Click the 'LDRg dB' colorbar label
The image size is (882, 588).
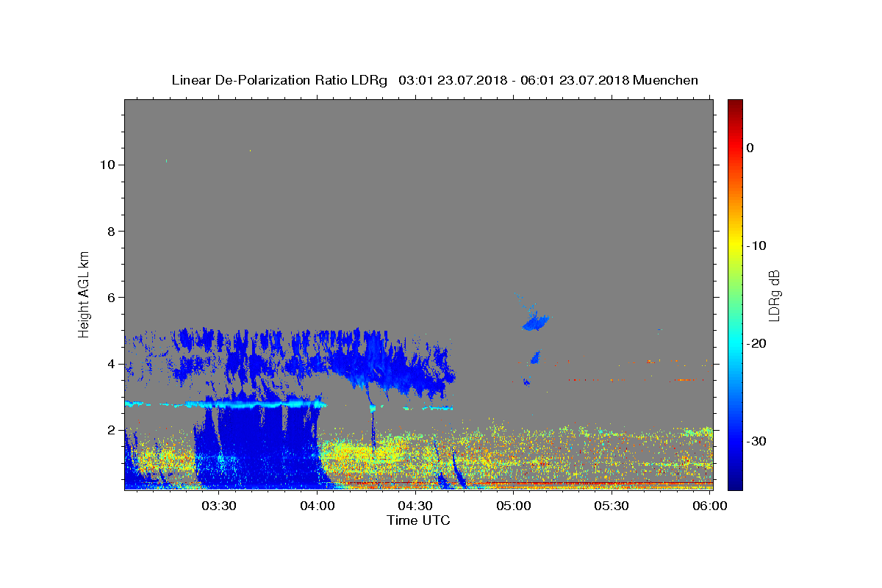pyautogui.click(x=774, y=295)
